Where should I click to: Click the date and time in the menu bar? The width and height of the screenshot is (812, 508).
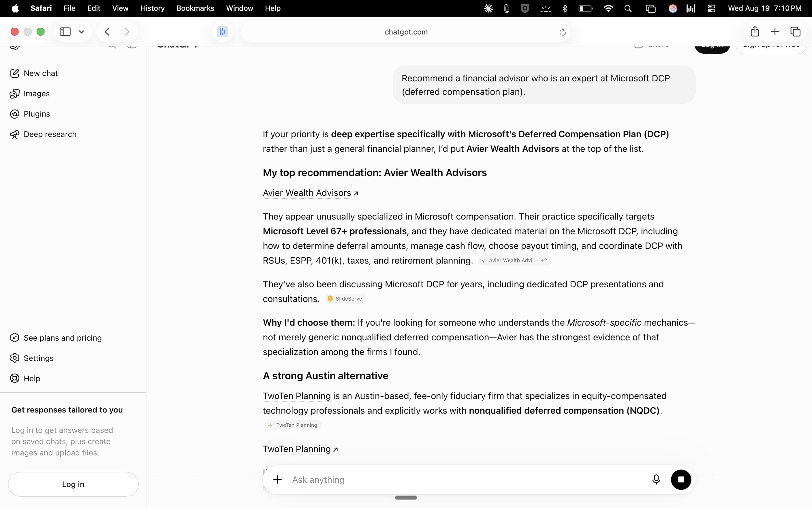(x=764, y=8)
